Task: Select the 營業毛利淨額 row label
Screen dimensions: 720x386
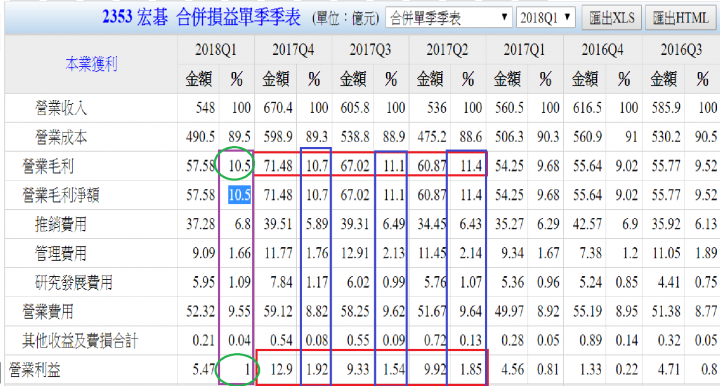Action: [x=61, y=196]
